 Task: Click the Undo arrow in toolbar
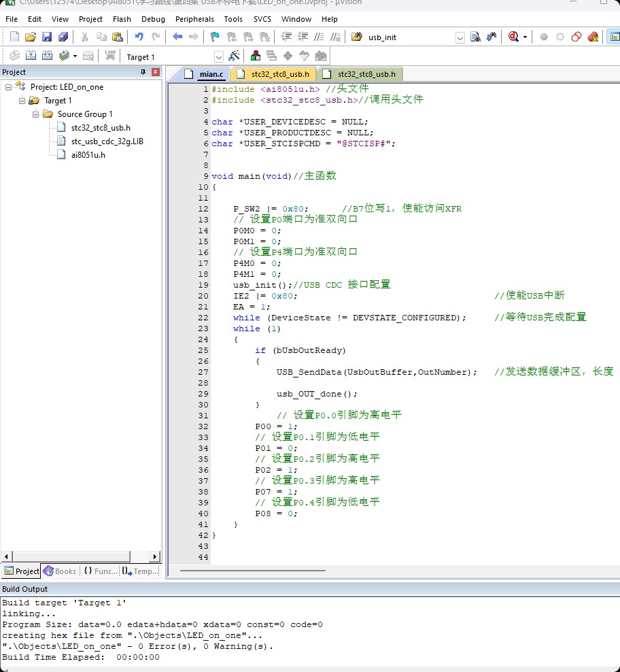coord(139,37)
